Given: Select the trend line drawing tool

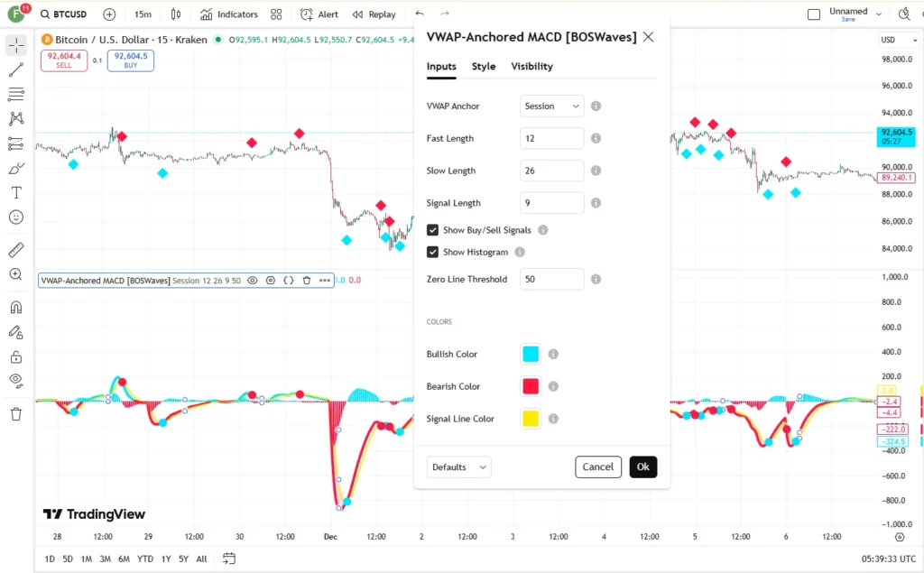Looking at the screenshot, I should click(x=16, y=69).
